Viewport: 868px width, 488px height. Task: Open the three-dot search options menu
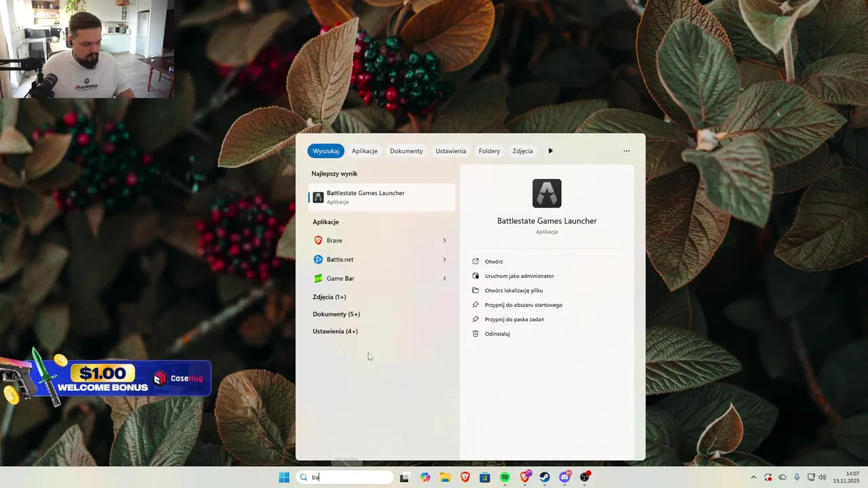tap(626, 151)
